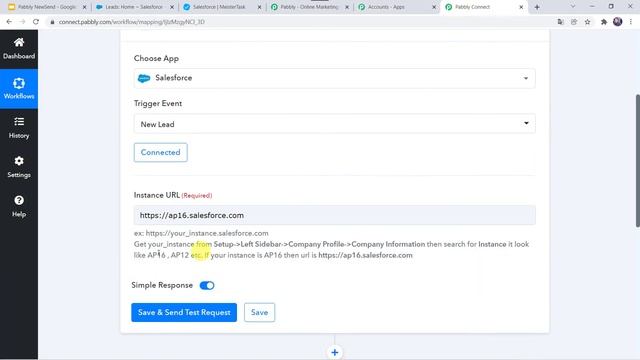Click the Instance URL label
Image resolution: width=640 pixels, height=360 pixels.
(x=157, y=195)
